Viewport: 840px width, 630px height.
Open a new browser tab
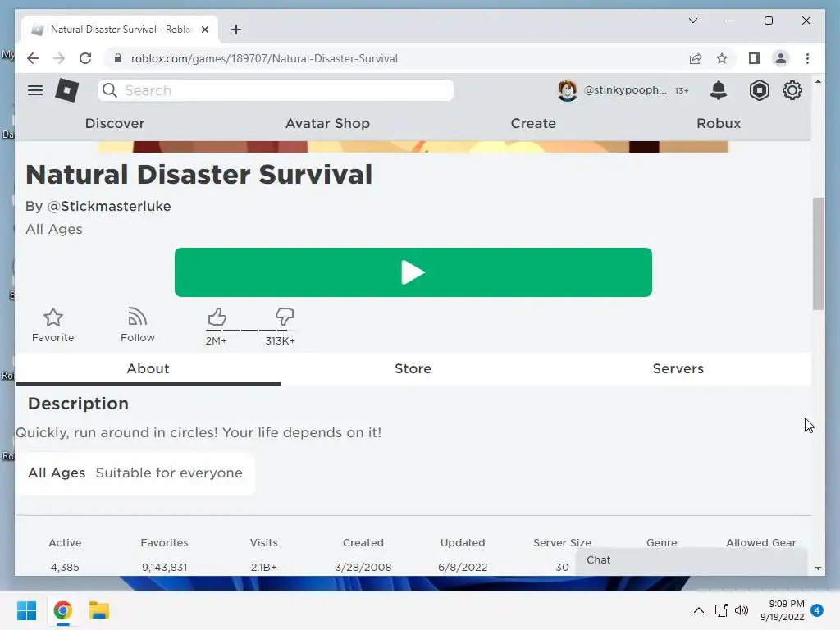point(236,30)
